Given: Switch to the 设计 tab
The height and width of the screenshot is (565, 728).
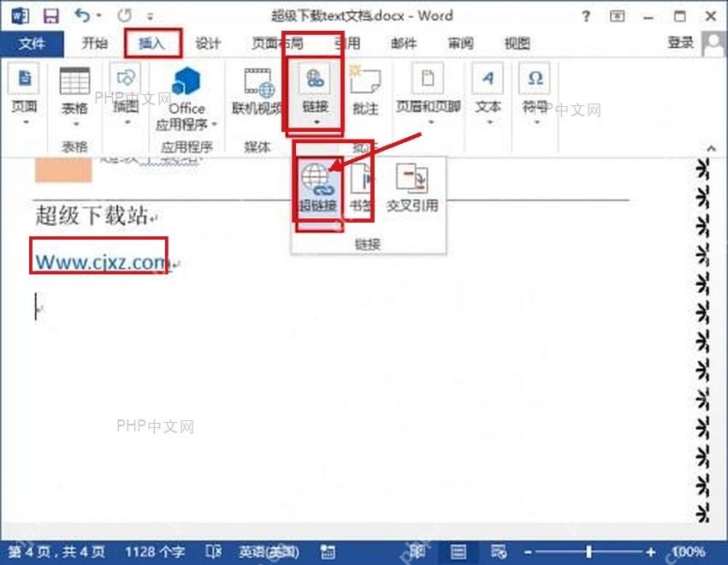Looking at the screenshot, I should click(208, 44).
